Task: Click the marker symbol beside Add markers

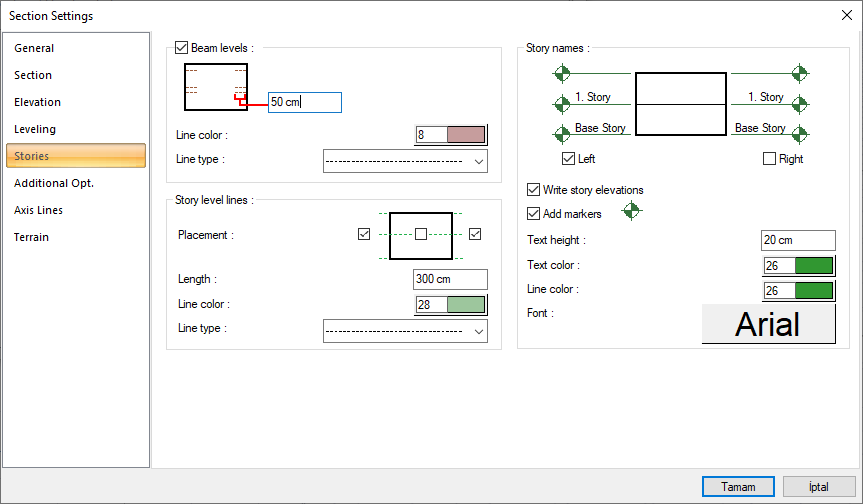Action: click(632, 211)
